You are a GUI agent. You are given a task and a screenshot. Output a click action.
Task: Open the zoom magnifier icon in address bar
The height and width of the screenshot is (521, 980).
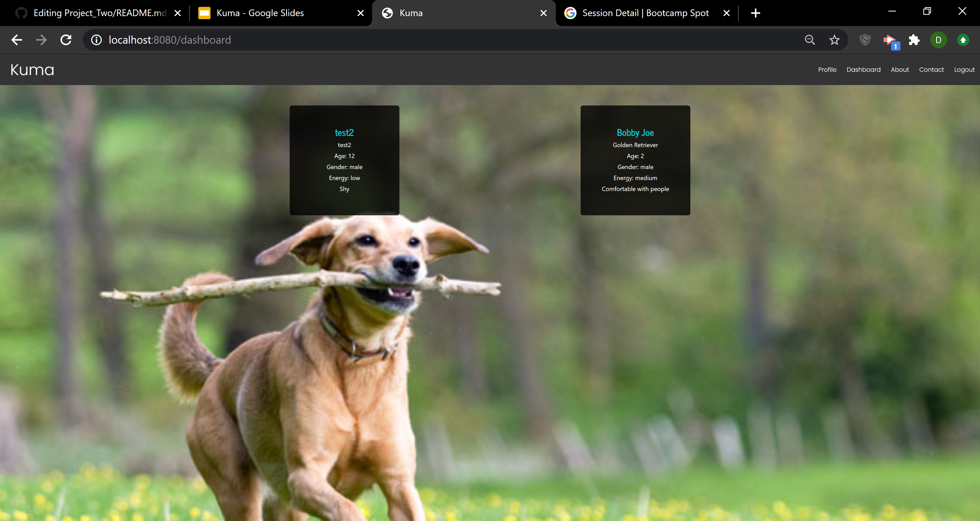click(810, 40)
